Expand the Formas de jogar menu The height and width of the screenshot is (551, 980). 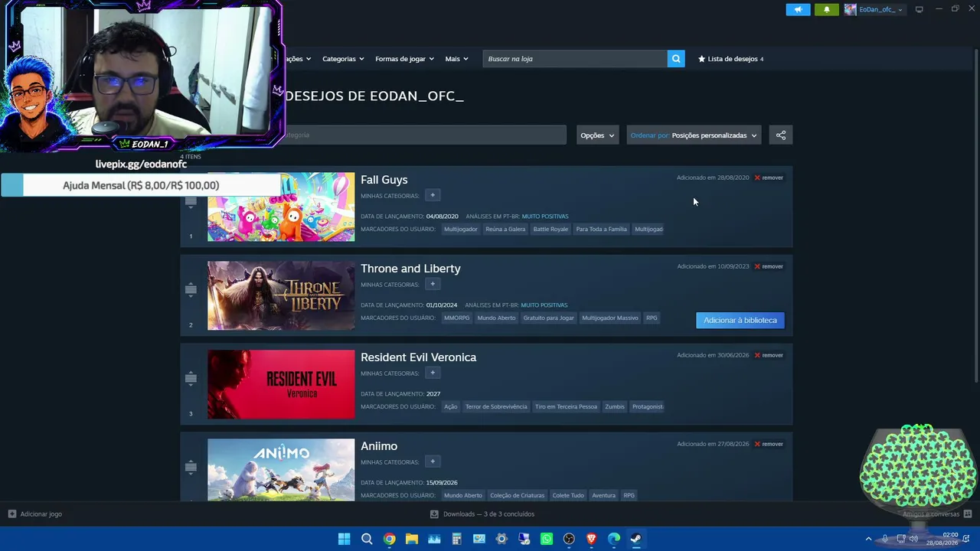click(404, 59)
